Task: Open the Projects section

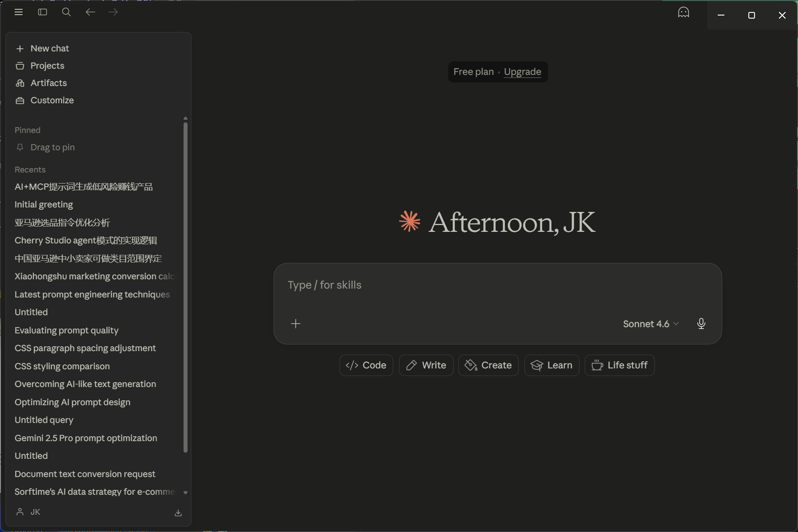Action: click(x=47, y=66)
